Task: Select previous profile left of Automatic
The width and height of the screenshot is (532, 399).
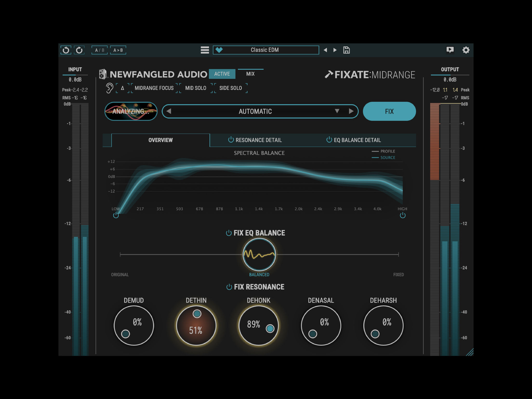Action: pos(169,111)
